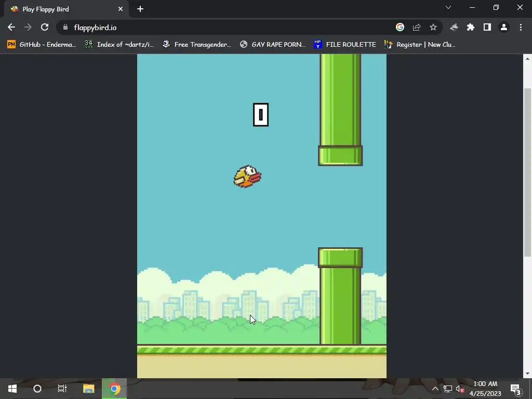Bookmark this tab with the star

pyautogui.click(x=433, y=28)
